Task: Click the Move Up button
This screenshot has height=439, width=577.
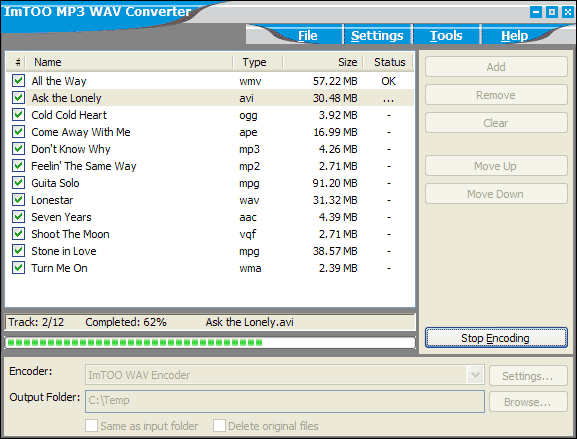Action: [496, 166]
